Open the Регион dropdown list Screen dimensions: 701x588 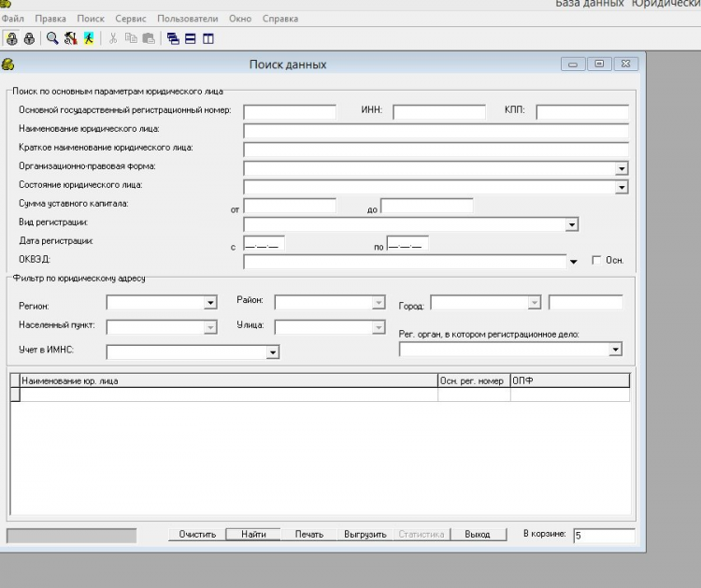click(210, 303)
